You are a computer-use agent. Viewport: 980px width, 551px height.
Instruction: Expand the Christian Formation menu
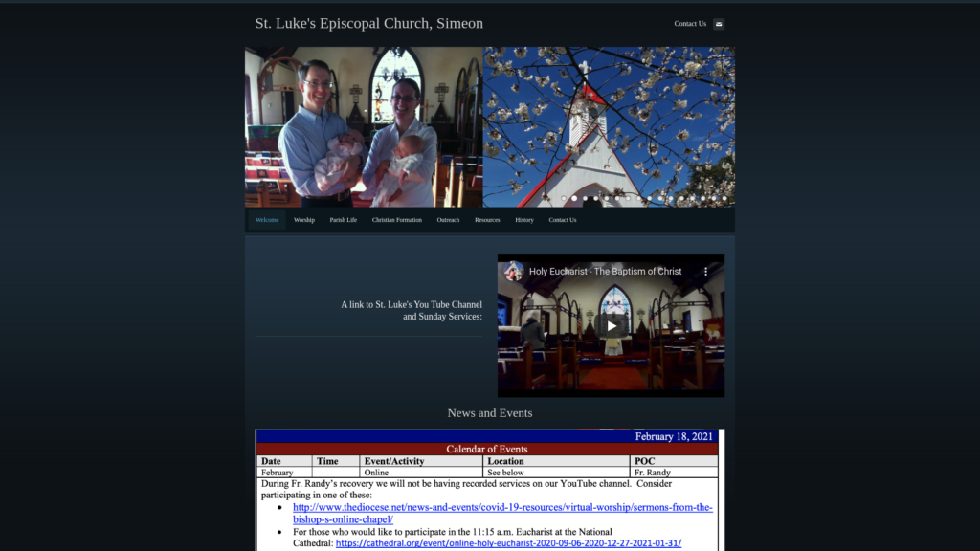tap(397, 220)
